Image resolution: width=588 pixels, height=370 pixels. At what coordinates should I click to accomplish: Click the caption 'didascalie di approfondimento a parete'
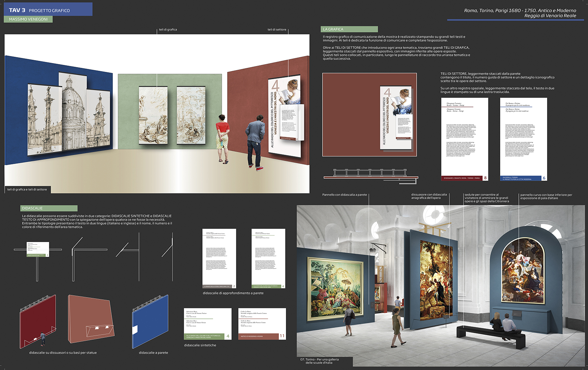tap(233, 293)
